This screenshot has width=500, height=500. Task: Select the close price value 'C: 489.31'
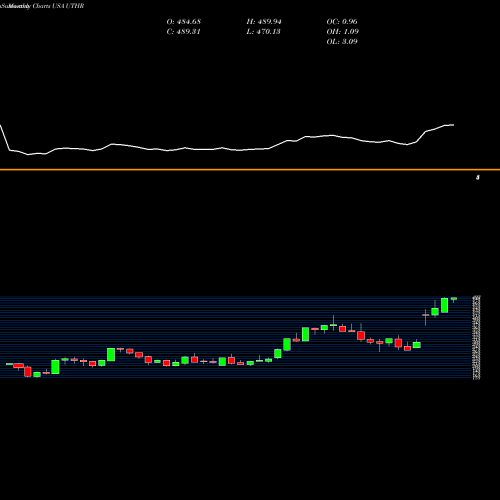183,32
